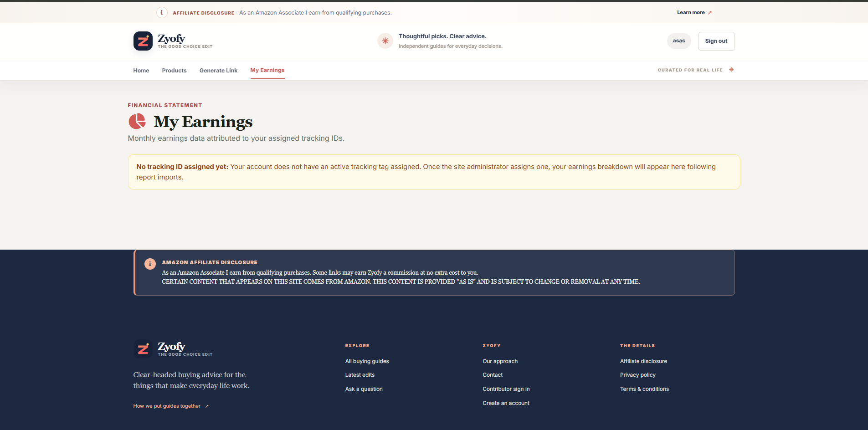This screenshot has width=868, height=430.
Task: Click the Sign out button
Action: (716, 41)
